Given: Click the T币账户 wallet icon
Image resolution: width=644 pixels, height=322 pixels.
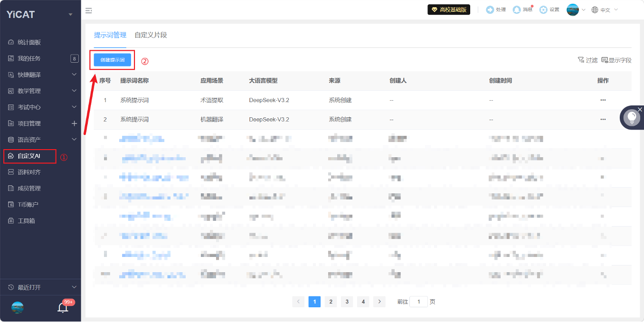Looking at the screenshot, I should [x=11, y=204].
